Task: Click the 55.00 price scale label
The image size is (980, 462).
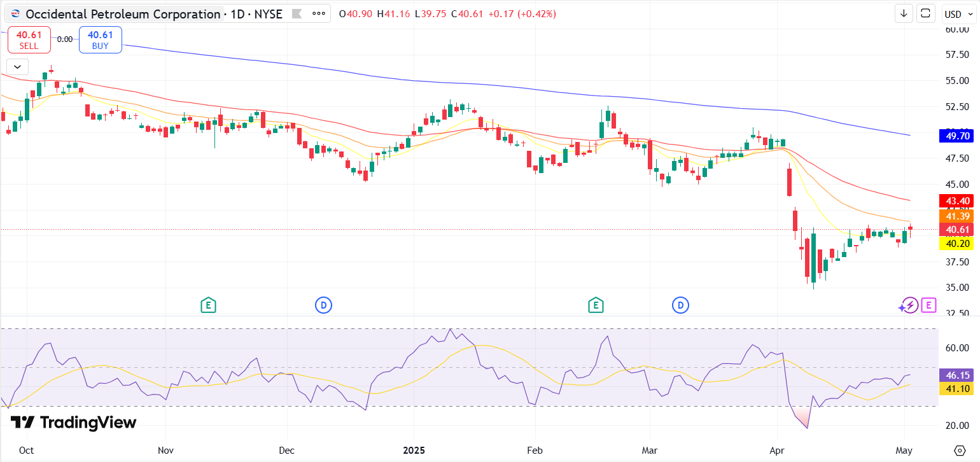Action: (957, 81)
